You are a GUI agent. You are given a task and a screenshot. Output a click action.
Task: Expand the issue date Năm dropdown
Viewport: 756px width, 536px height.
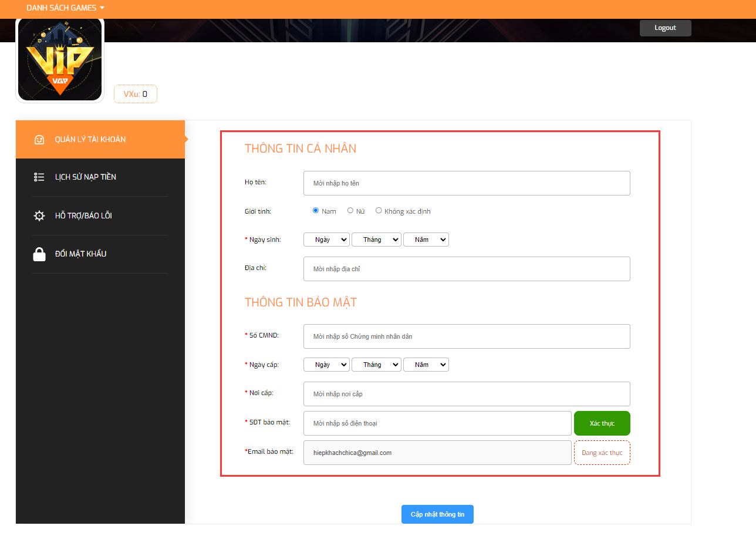tap(426, 365)
